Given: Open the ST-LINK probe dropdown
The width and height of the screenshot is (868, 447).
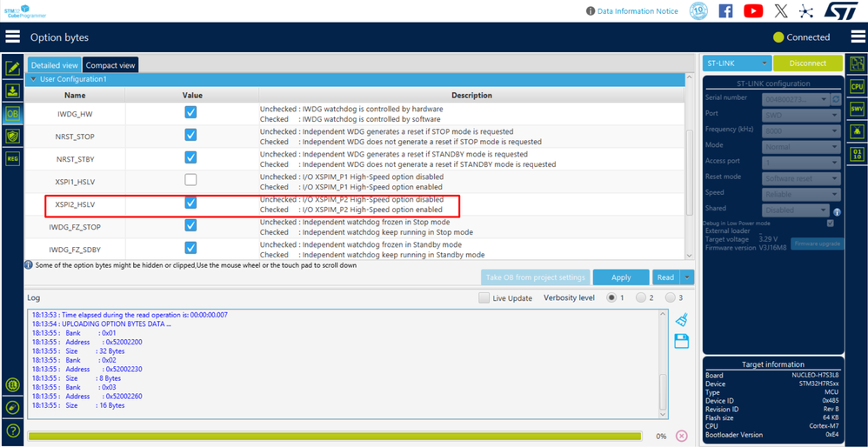Looking at the screenshot, I should coord(737,63).
